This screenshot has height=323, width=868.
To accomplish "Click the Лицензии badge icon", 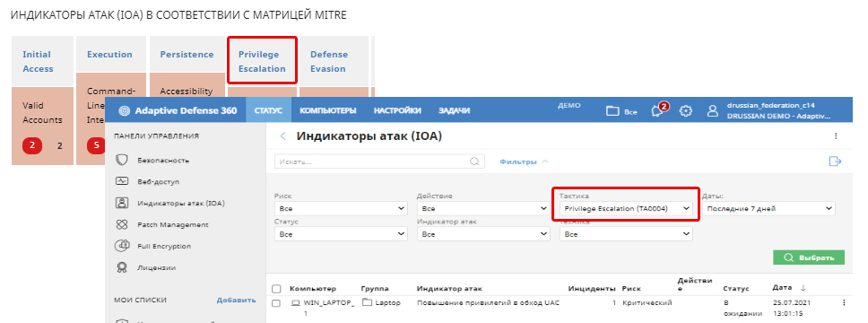I will point(122,267).
